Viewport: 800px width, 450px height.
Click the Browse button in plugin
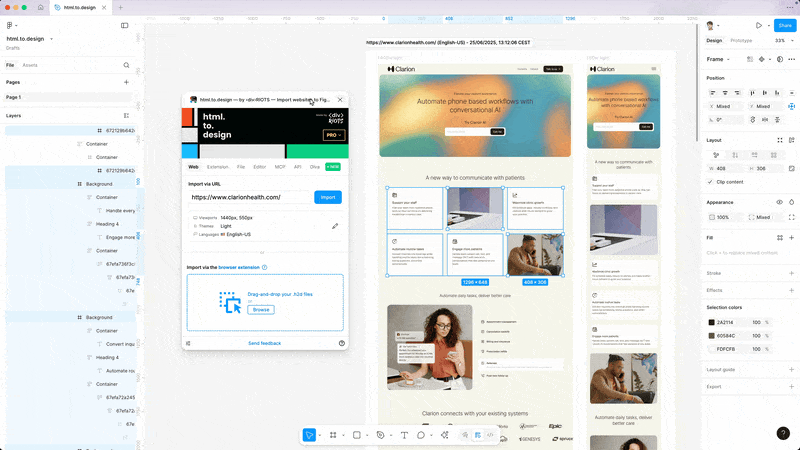pyautogui.click(x=261, y=310)
